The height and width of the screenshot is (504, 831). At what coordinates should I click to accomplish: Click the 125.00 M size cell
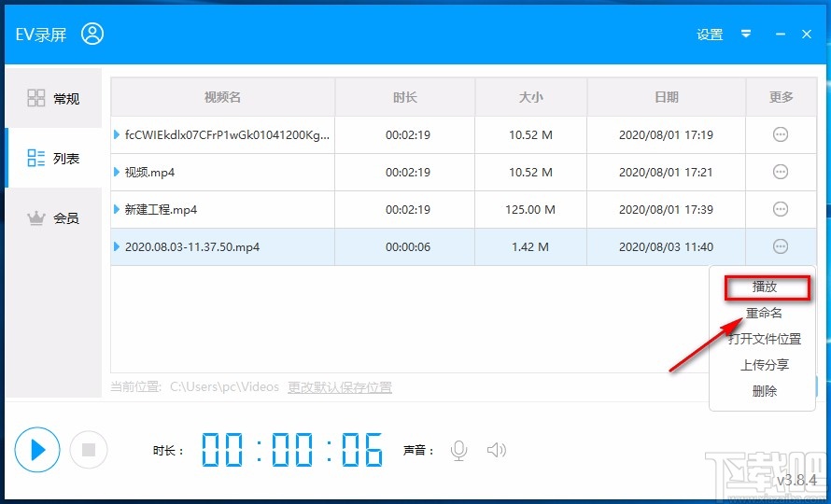click(x=530, y=209)
